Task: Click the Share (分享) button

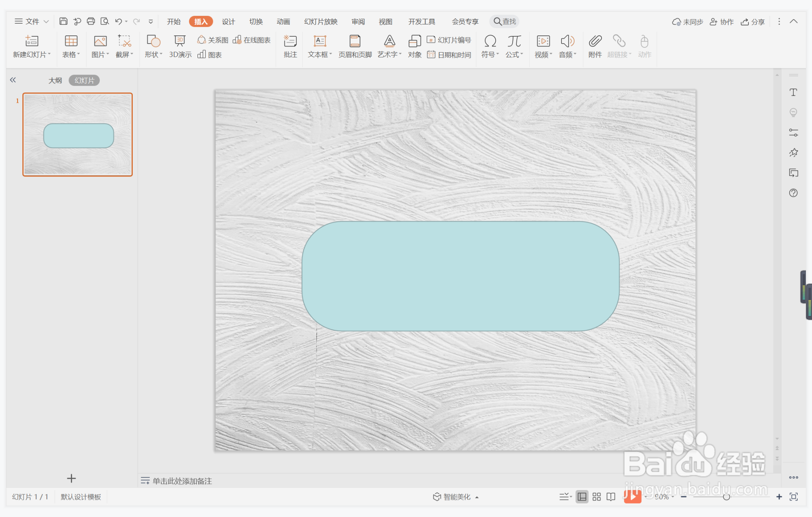Action: (753, 22)
